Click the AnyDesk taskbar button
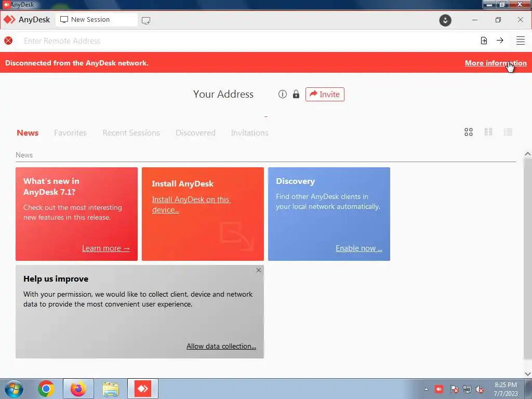The height and width of the screenshot is (399, 532). pyautogui.click(x=143, y=389)
